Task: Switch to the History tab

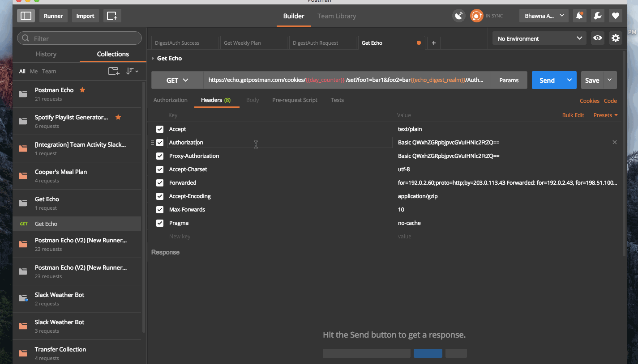Action: 46,54
